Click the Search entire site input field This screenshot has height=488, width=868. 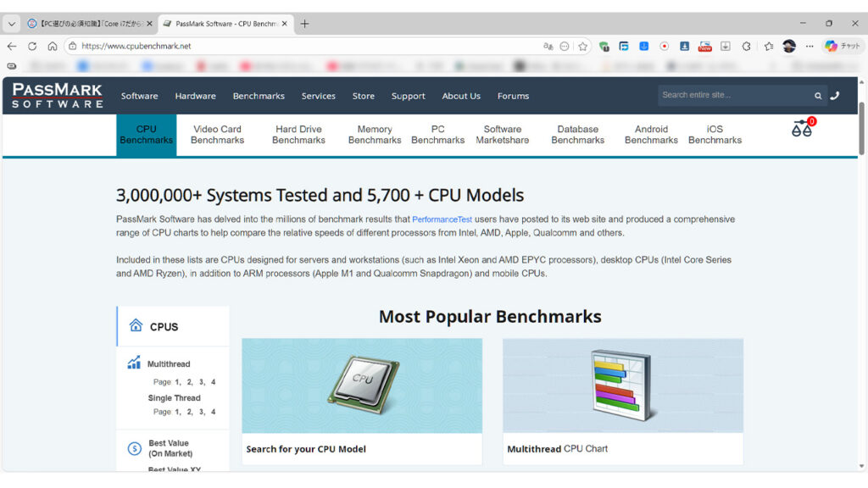pos(733,96)
